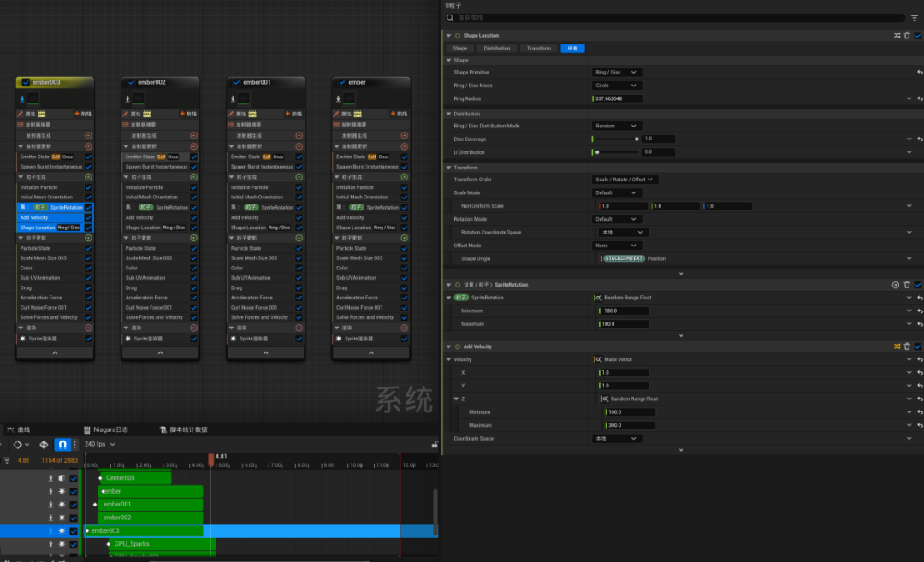
Task: Open the 脚本统计数据 script stats tab
Action: coord(184,429)
